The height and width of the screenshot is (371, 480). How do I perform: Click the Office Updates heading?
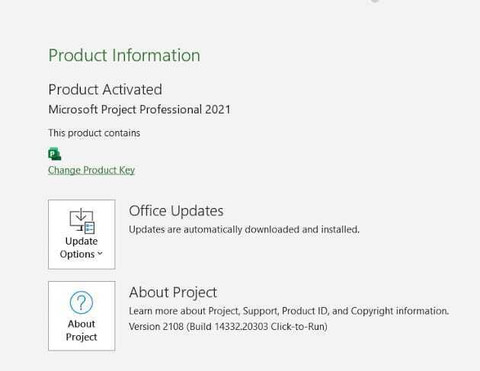point(176,211)
